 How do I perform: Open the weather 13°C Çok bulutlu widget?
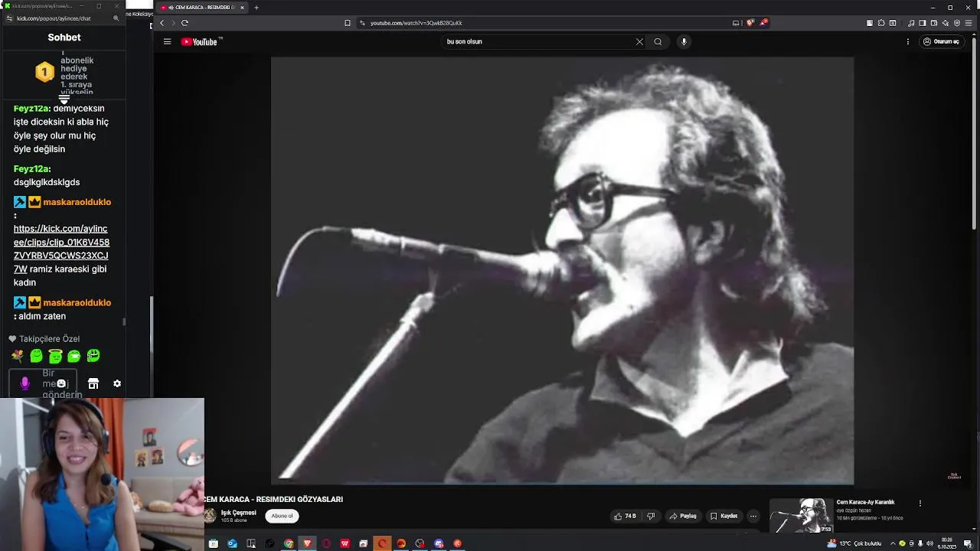[854, 543]
